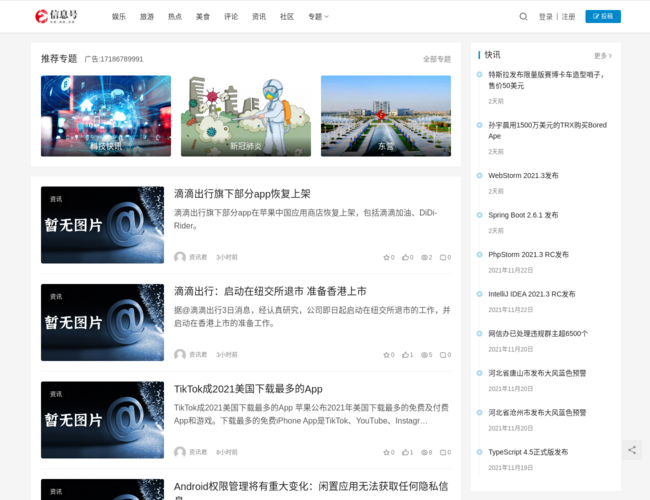Screen dimensions: 650x500
Task: Go to the 美食 section
Action: (203, 17)
